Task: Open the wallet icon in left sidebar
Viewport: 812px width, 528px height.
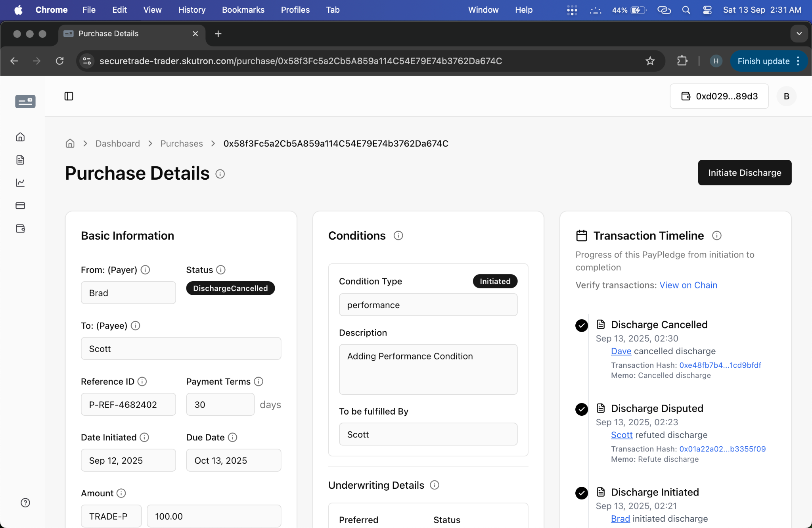Action: click(20, 228)
